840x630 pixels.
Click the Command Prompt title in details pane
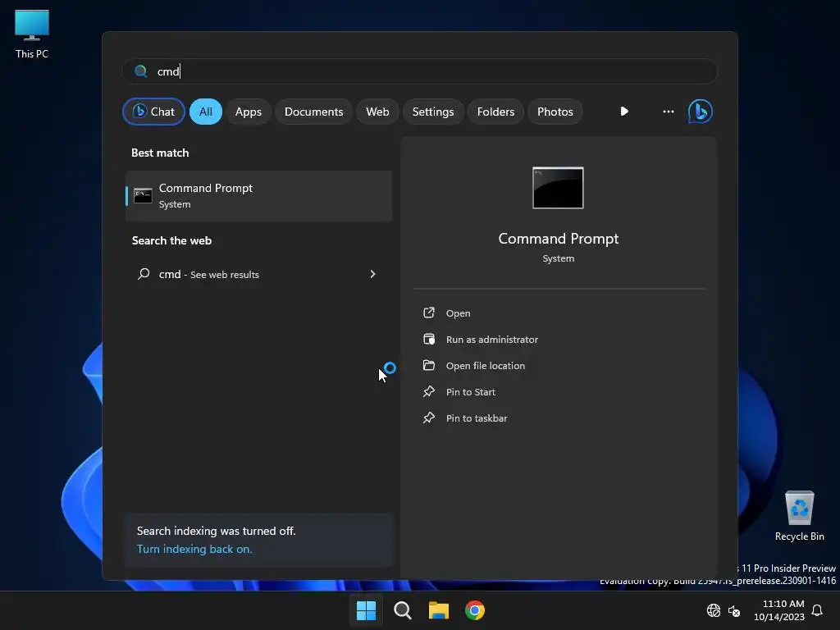point(558,239)
